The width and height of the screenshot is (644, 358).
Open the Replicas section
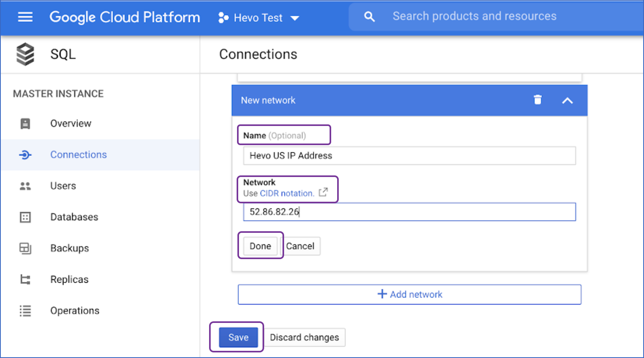pos(69,279)
